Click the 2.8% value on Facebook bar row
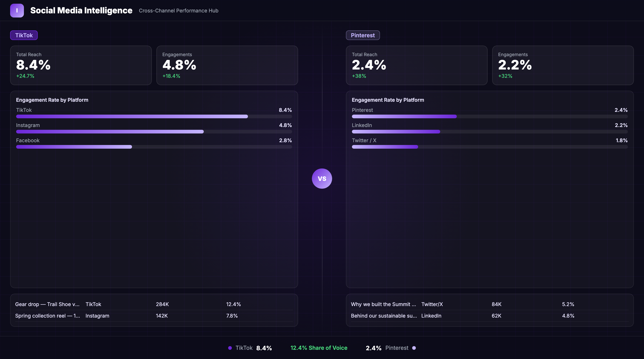Viewport: 644px width, 359px height. coord(285,141)
